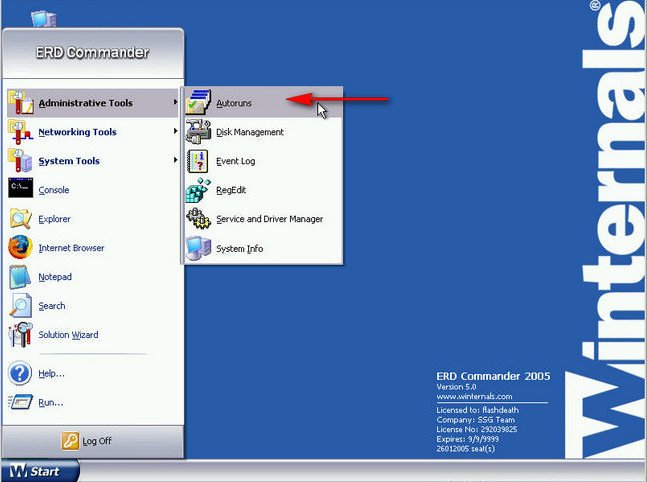Click the Autoruns icon in submenu

click(198, 102)
